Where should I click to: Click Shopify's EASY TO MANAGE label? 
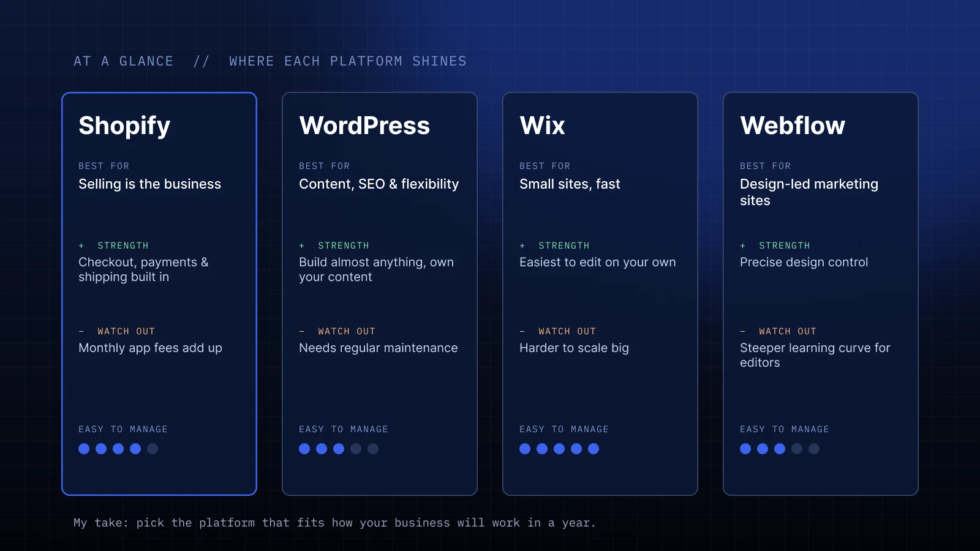pyautogui.click(x=123, y=429)
